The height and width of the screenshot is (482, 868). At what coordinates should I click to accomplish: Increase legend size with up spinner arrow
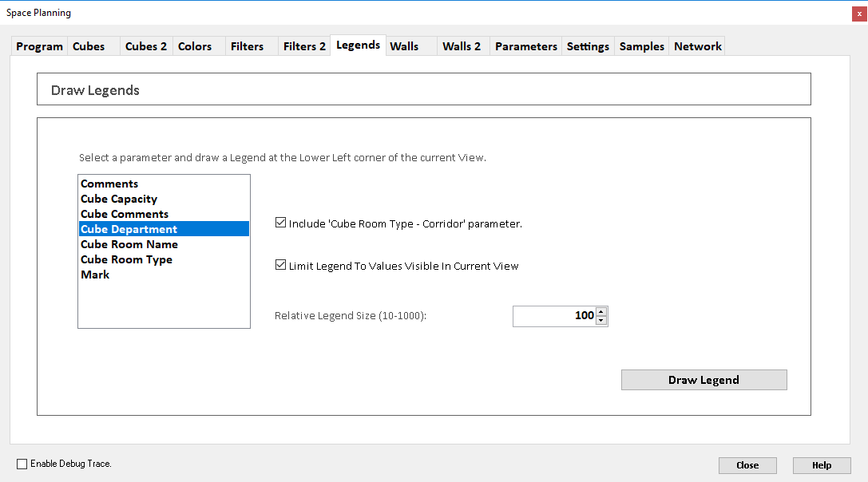click(601, 312)
